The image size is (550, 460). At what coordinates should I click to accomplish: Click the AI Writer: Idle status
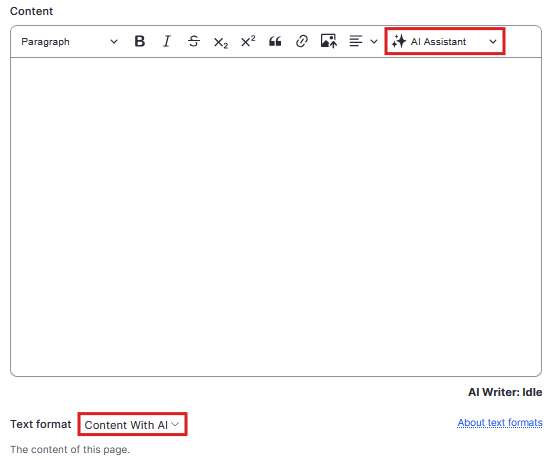tap(505, 392)
